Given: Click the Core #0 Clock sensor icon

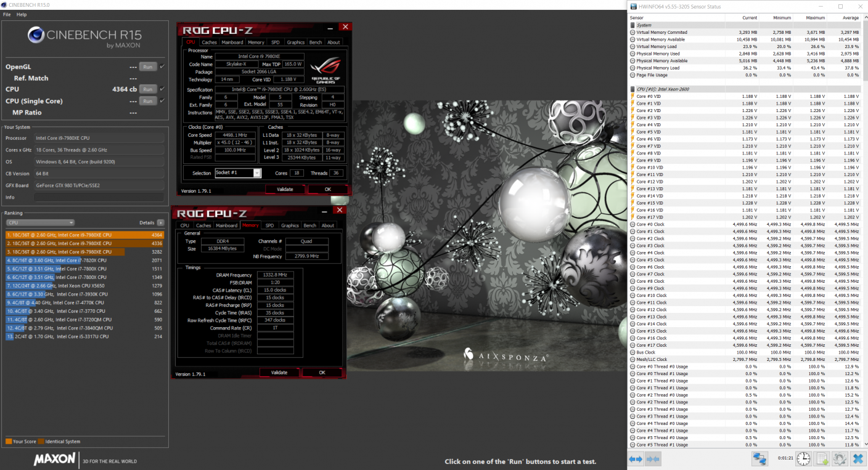Looking at the screenshot, I should pyautogui.click(x=633, y=224).
